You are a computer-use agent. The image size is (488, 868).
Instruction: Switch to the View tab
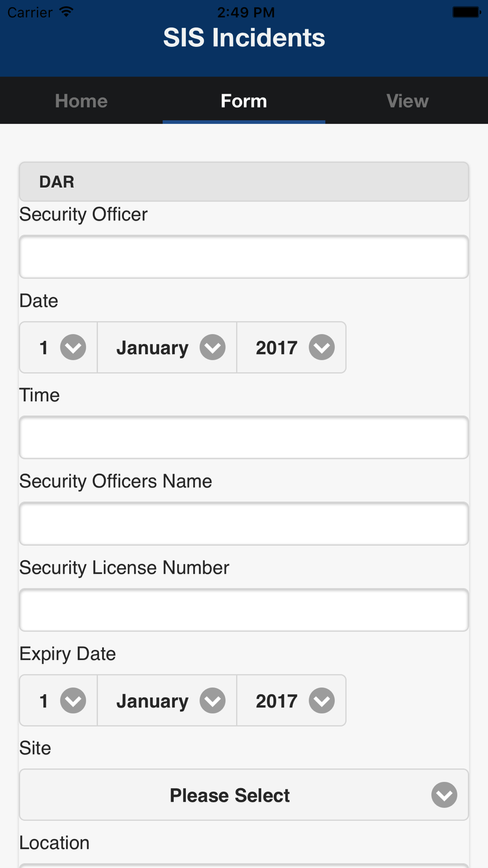click(407, 101)
